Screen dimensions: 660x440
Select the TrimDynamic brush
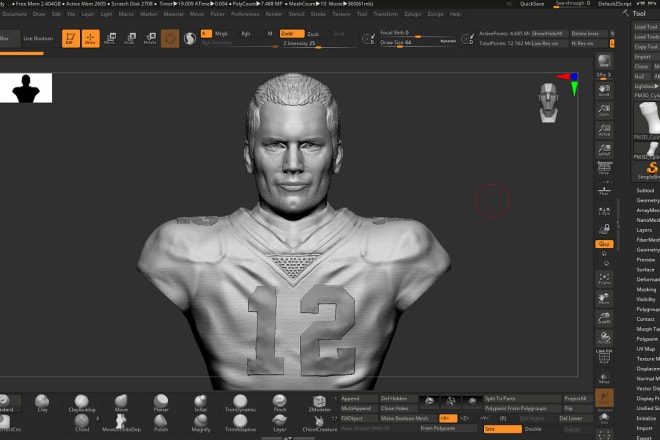point(240,403)
